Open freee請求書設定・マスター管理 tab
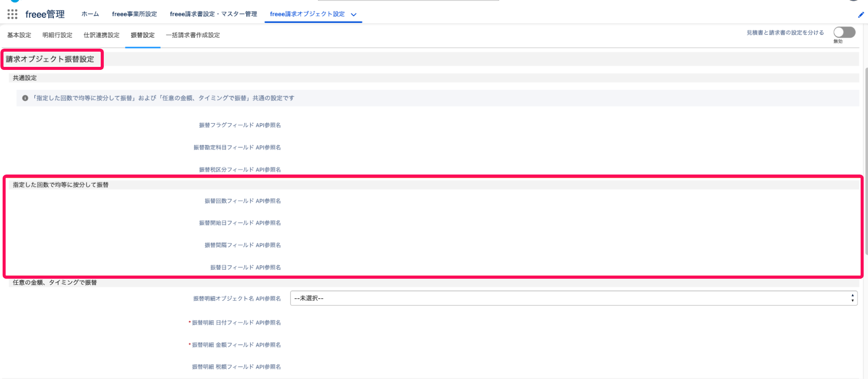Image resolution: width=868 pixels, height=379 pixels. tap(214, 14)
